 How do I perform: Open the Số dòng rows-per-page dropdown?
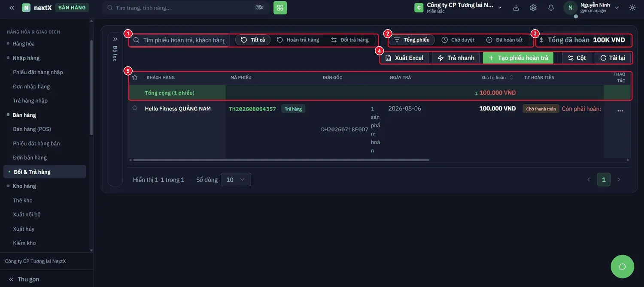(x=236, y=180)
